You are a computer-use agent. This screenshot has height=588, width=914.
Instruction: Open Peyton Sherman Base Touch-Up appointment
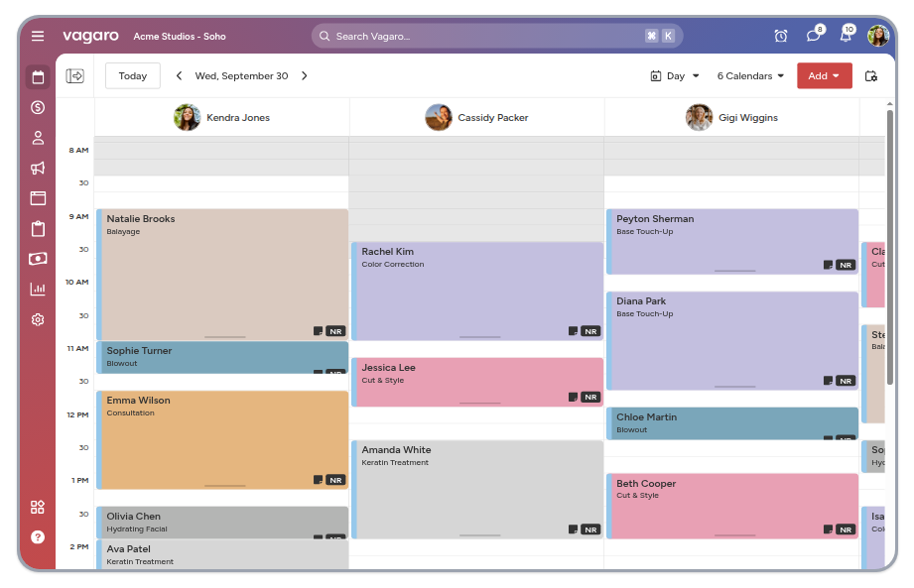pos(732,242)
